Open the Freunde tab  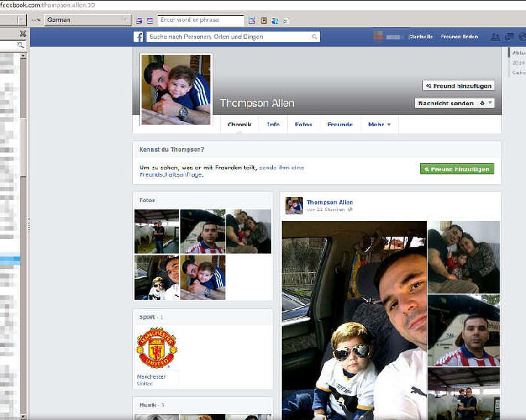tap(340, 125)
